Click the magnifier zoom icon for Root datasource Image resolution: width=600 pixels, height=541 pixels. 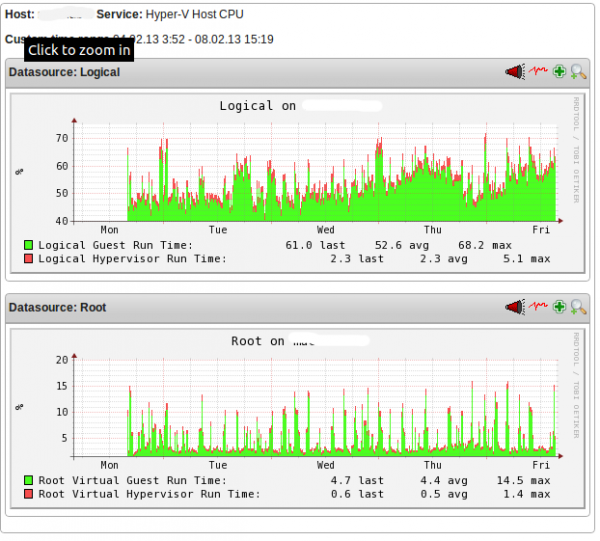coord(578,307)
